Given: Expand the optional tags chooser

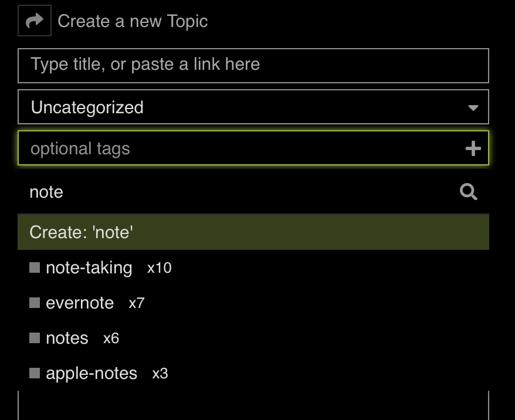Looking at the screenshot, I should (x=253, y=148).
